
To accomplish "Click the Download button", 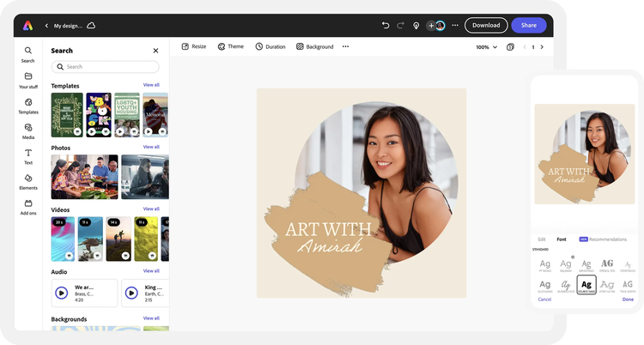I will pyautogui.click(x=486, y=26).
